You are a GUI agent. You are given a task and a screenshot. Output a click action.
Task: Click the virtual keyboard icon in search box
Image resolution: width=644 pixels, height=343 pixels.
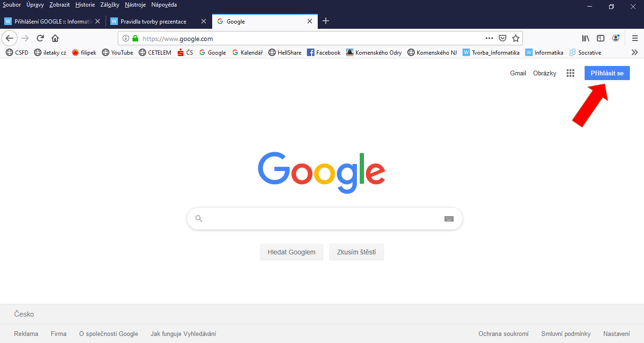449,219
